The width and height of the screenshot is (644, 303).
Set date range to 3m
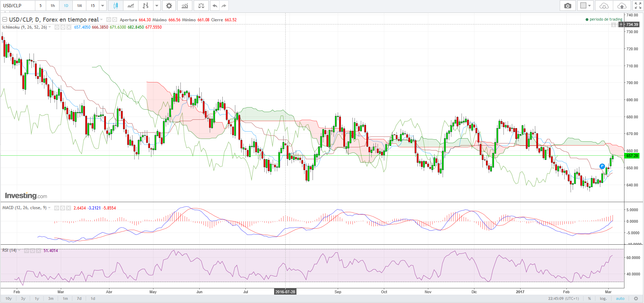coord(51,298)
